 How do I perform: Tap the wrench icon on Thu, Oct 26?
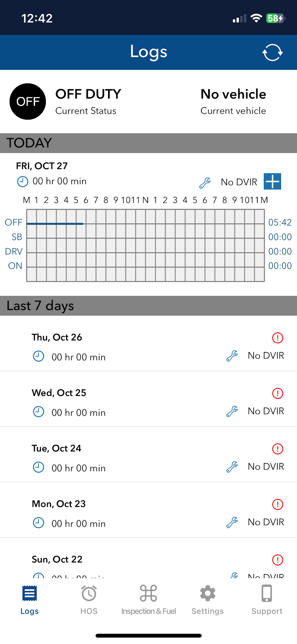[232, 356]
